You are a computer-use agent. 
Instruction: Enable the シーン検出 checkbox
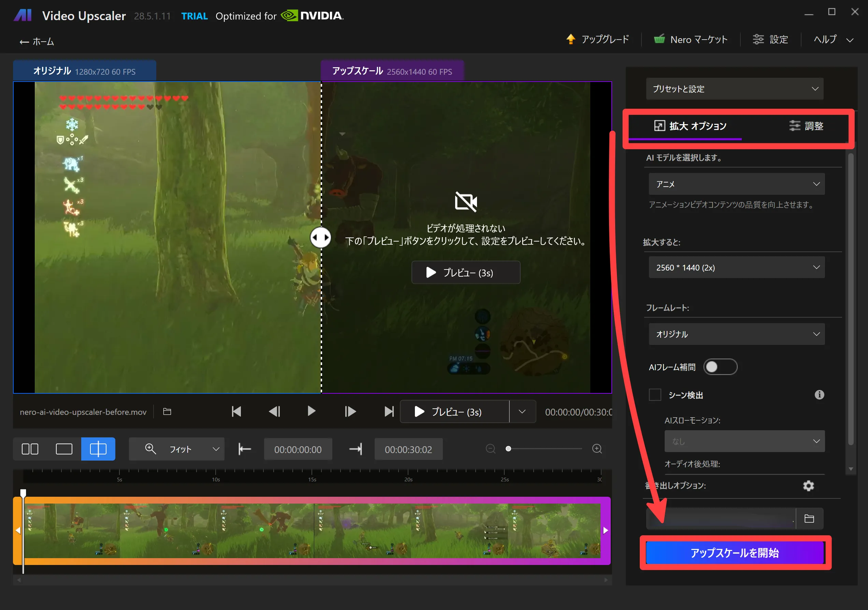pyautogui.click(x=655, y=395)
